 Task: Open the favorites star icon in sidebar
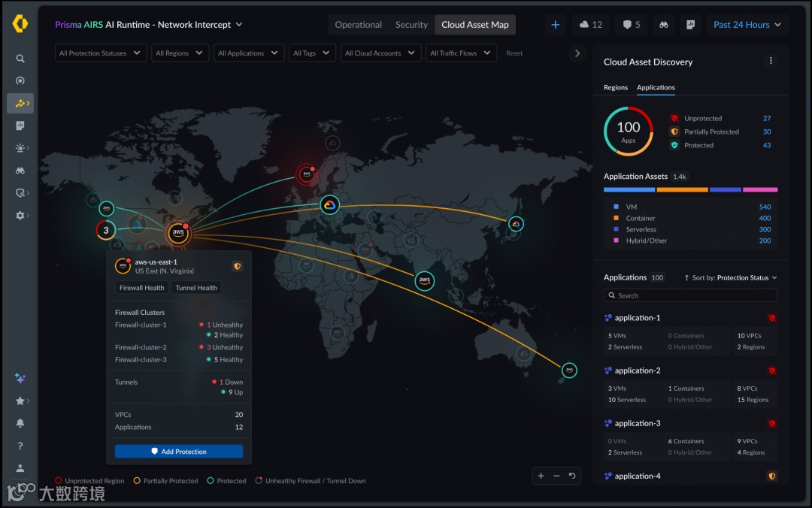tap(20, 401)
